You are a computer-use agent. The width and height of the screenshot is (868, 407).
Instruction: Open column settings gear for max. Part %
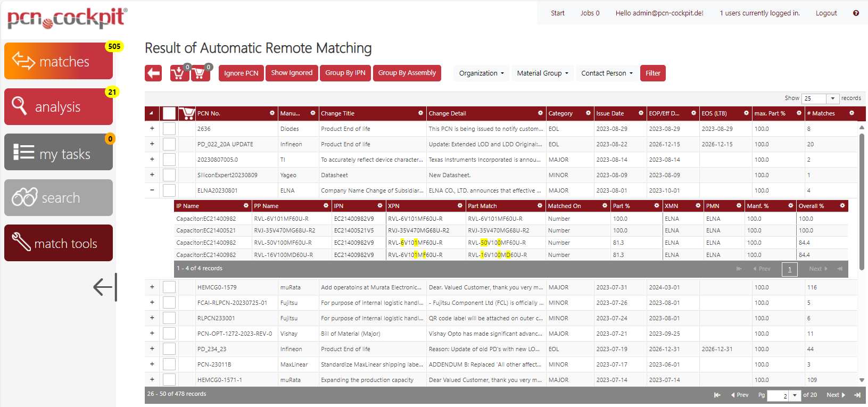799,113
